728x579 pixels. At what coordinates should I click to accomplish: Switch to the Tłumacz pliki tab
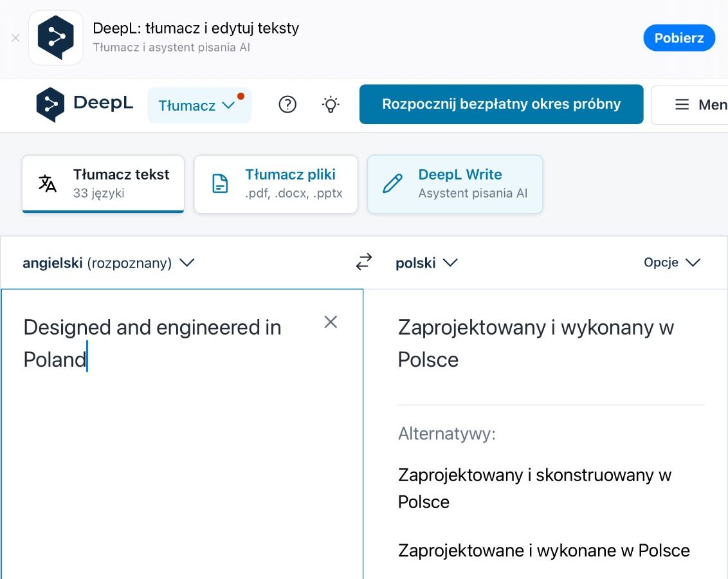pyautogui.click(x=276, y=184)
